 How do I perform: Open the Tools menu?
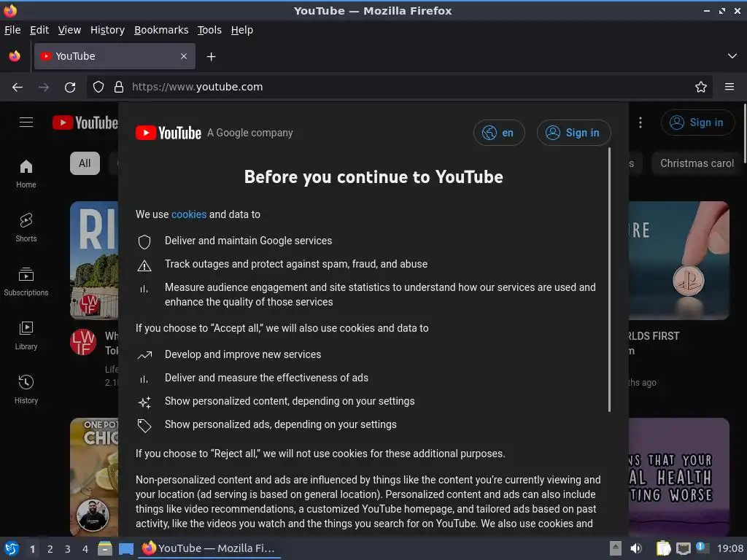coord(209,30)
